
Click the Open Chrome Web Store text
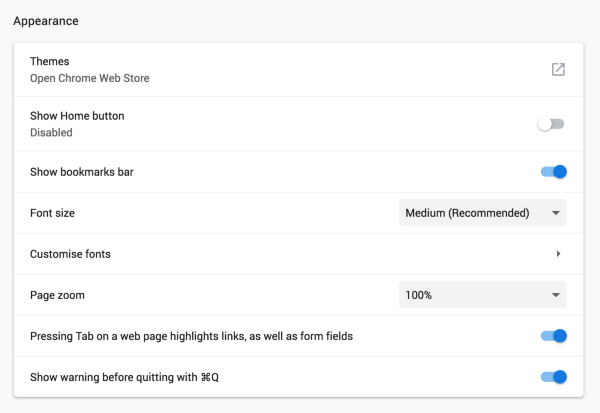(x=90, y=78)
